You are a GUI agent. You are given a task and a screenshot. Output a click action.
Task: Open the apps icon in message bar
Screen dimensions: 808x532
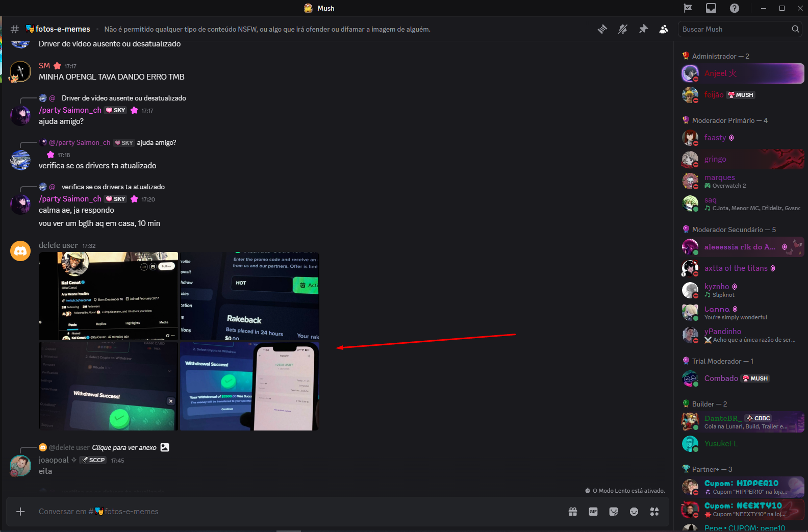pos(654,512)
